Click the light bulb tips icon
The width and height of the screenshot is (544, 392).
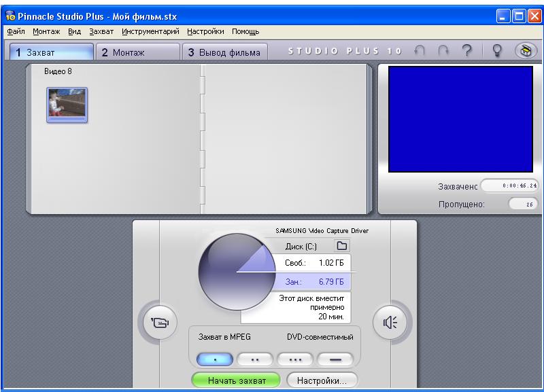(497, 50)
